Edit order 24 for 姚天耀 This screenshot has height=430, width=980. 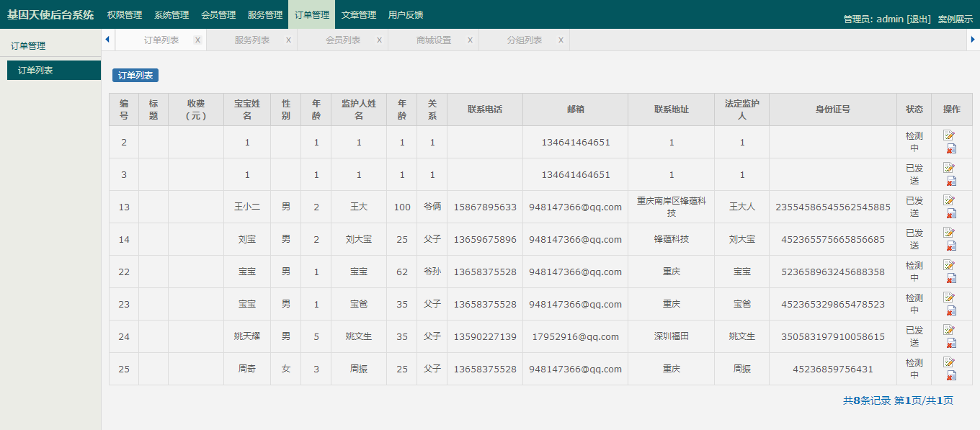(949, 329)
